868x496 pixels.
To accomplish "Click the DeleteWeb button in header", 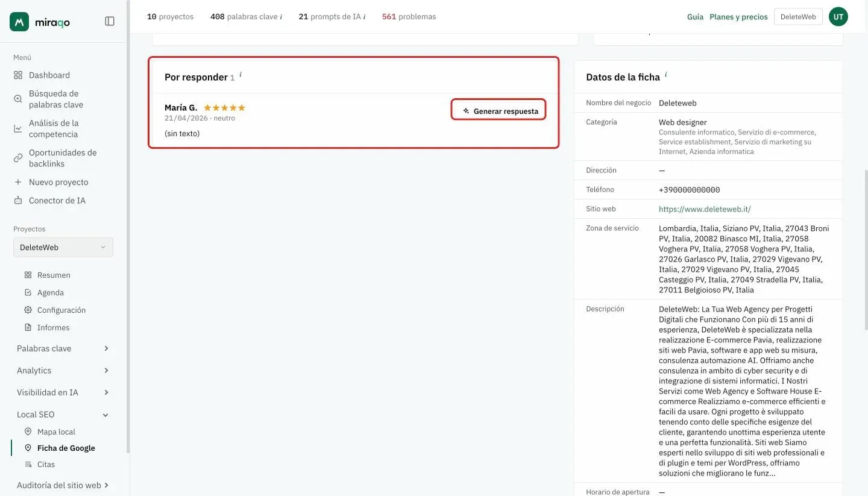I will pos(798,17).
